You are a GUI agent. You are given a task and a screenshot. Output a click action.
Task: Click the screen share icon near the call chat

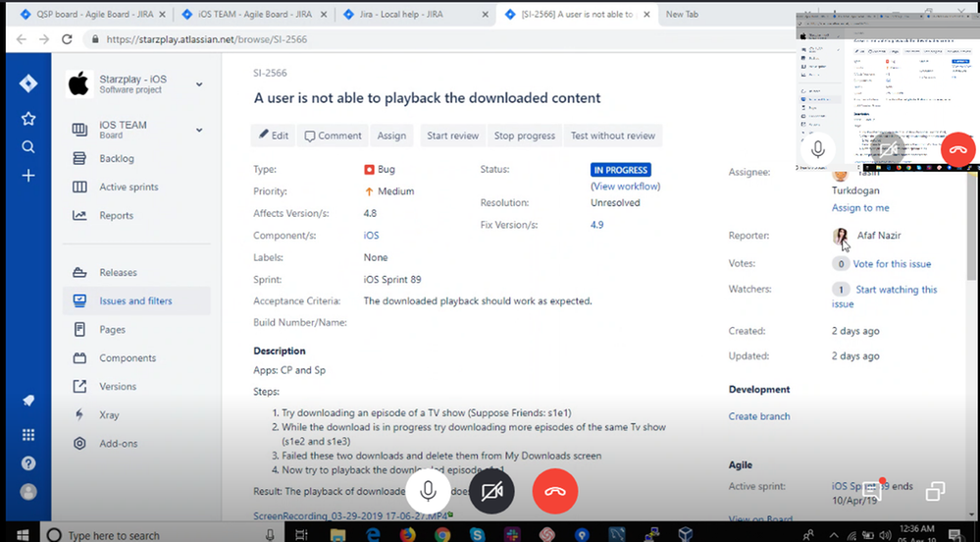[x=935, y=491]
